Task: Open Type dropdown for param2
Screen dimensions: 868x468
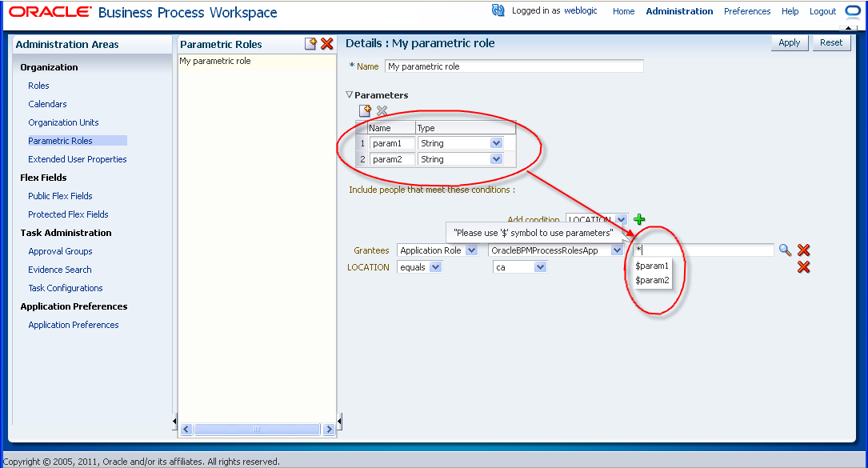Action: pyautogui.click(x=497, y=159)
